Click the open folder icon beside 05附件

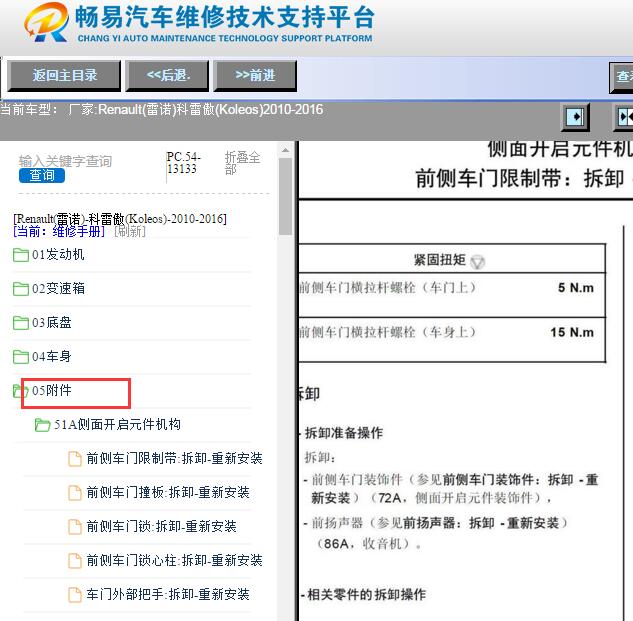[19, 391]
